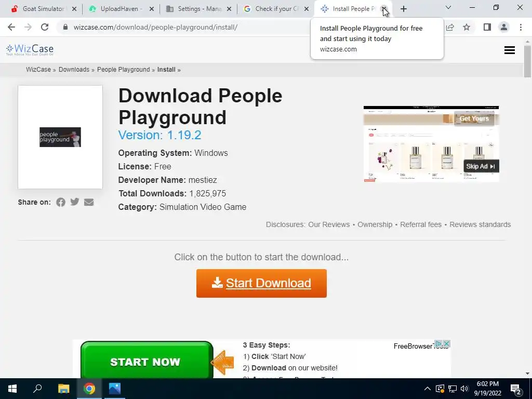The height and width of the screenshot is (399, 532).
Task: Click the address bar URL field
Action: point(155,27)
